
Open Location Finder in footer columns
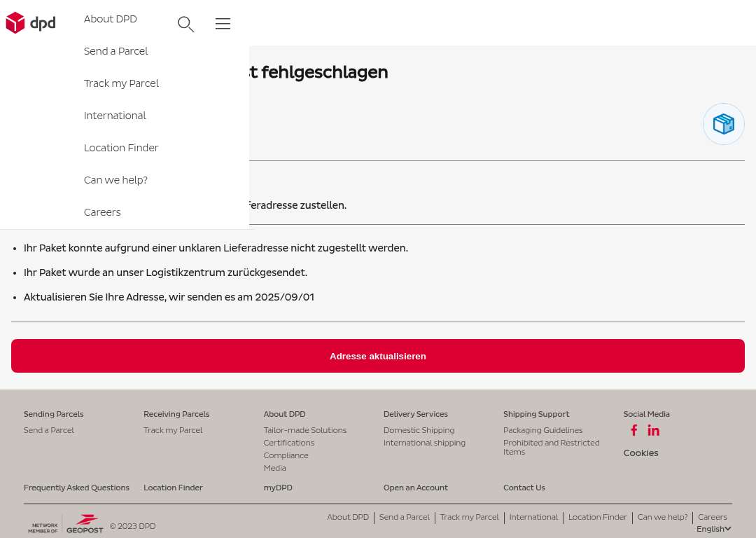click(173, 488)
